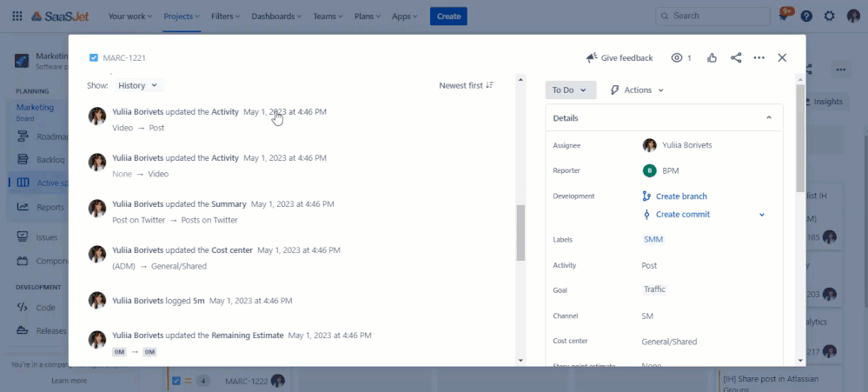This screenshot has height=392, width=868.
Task: Vote with the thumbs up icon
Action: [712, 57]
